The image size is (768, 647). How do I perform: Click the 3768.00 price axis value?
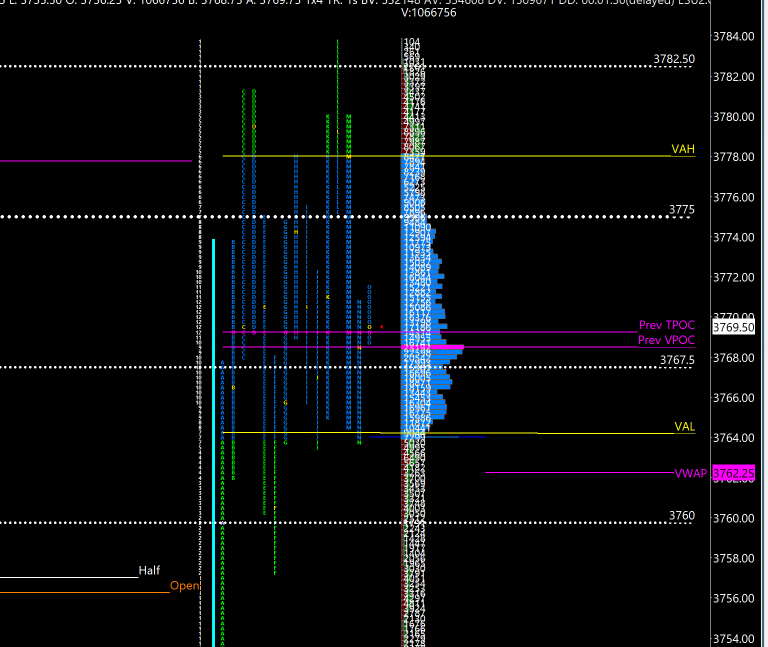pos(733,358)
